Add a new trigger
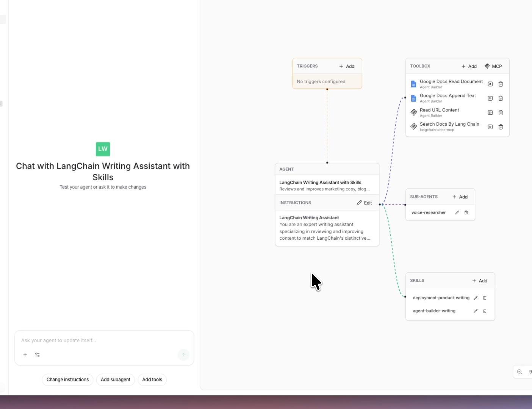Screen dimensions: 532x409 pyautogui.click(x=347, y=66)
